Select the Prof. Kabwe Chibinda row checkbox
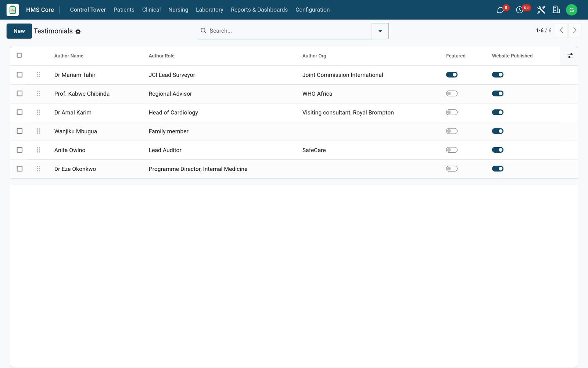Viewport: 588px width, 368px height. (19, 93)
